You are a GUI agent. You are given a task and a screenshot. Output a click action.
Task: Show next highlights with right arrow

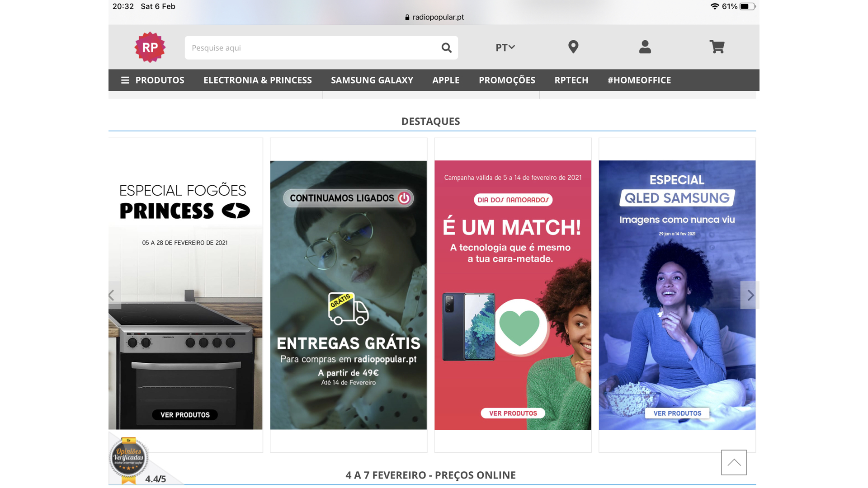tap(750, 295)
